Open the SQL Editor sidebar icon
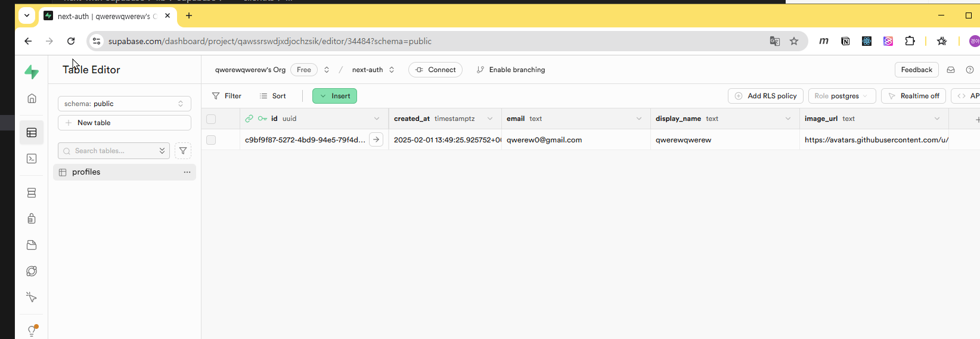Screen dimensions: 980x339 32,158
